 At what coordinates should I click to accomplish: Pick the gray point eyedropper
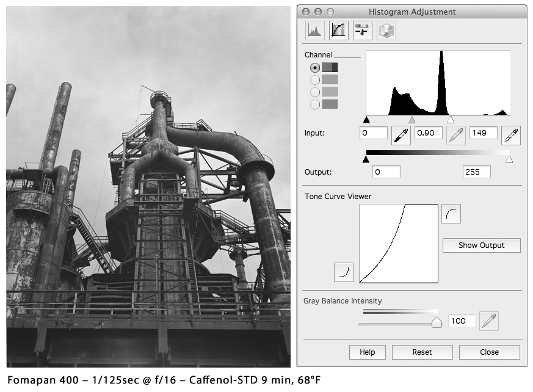[x=455, y=135]
